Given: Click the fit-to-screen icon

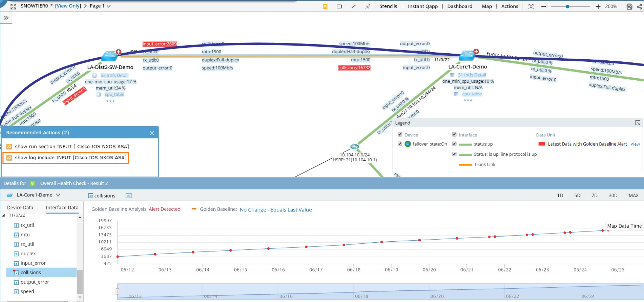Looking at the screenshot, I should 531,7.
